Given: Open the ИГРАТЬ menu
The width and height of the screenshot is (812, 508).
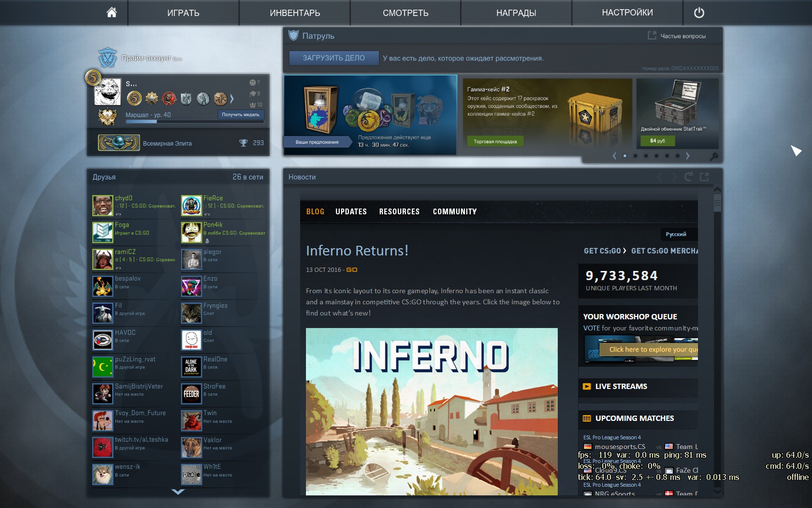Looking at the screenshot, I should [x=183, y=13].
